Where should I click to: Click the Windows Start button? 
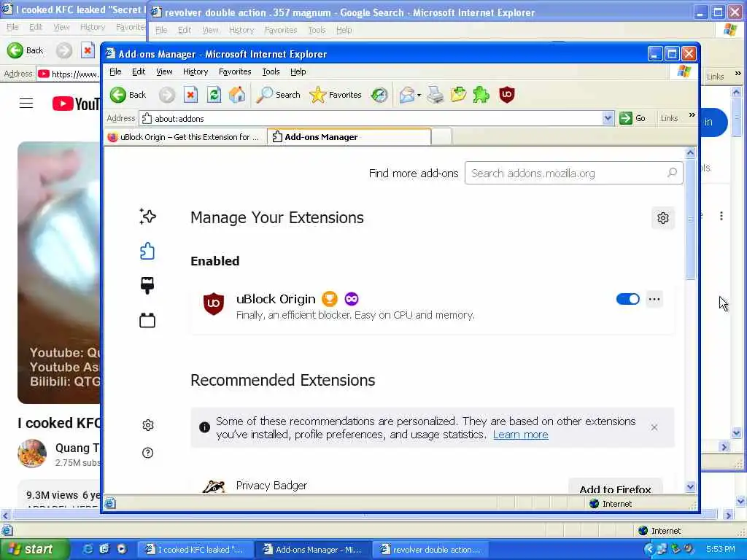pos(34,549)
